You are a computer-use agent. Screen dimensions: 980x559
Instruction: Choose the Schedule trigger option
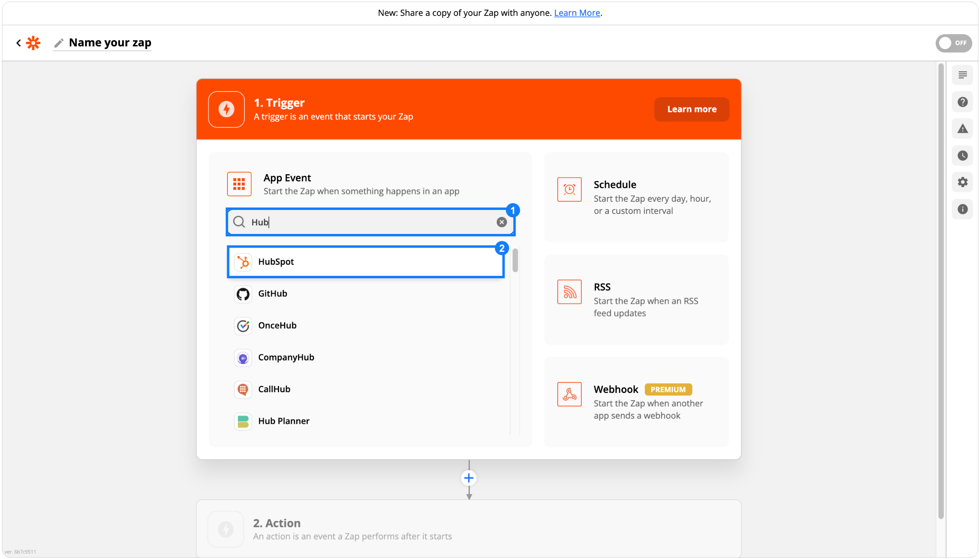[636, 197]
